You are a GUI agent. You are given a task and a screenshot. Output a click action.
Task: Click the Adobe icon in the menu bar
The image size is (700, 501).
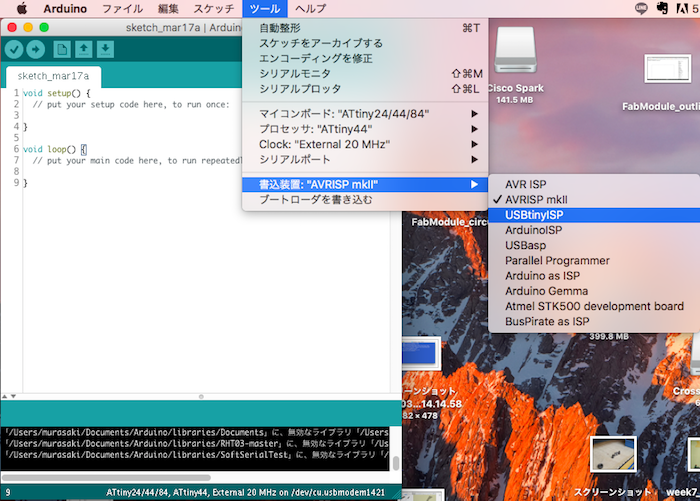[682, 8]
